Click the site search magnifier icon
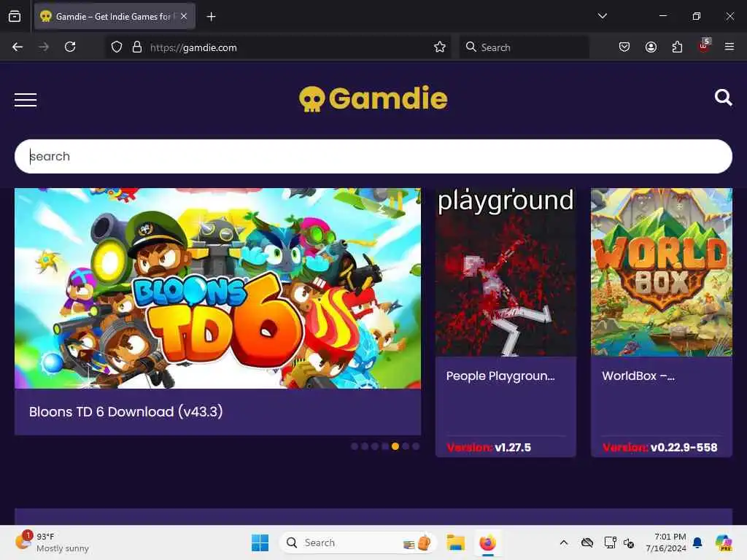Viewport: 747px width, 560px height. [x=723, y=98]
